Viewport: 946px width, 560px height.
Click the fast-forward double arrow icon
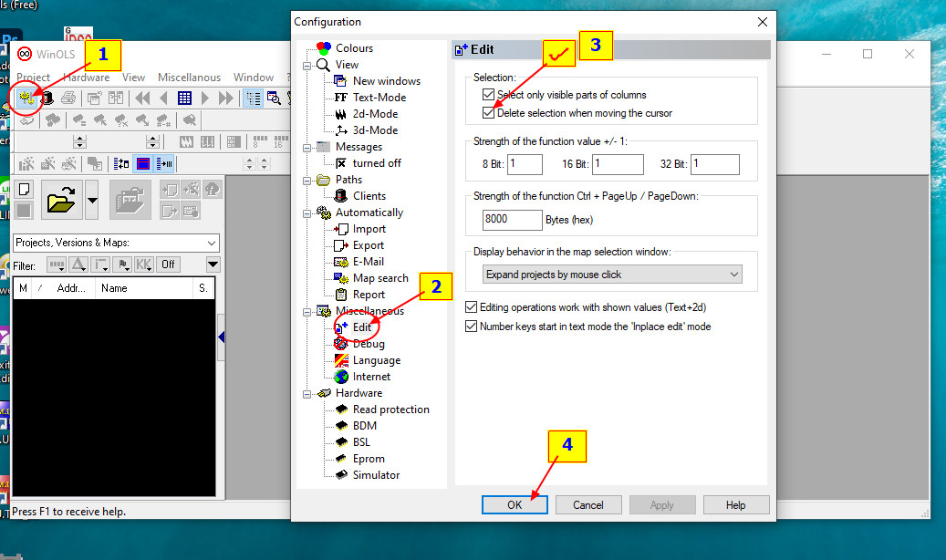(226, 98)
